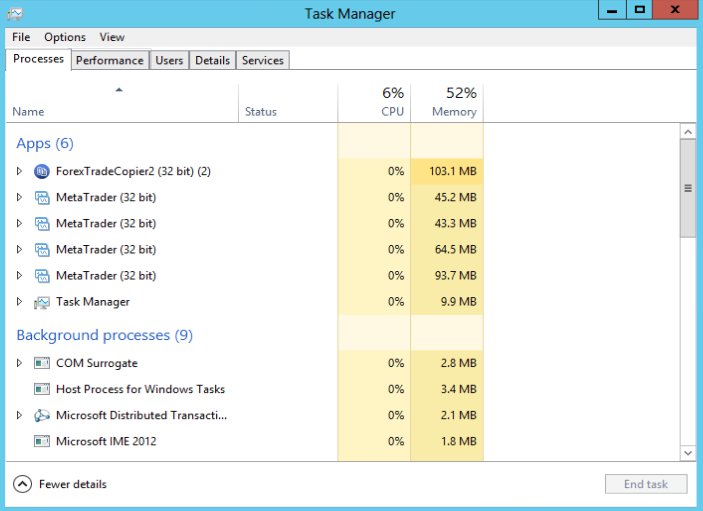Click Microsoft Distributed Transaction process icon
This screenshot has width=703, height=511.
[x=42, y=416]
